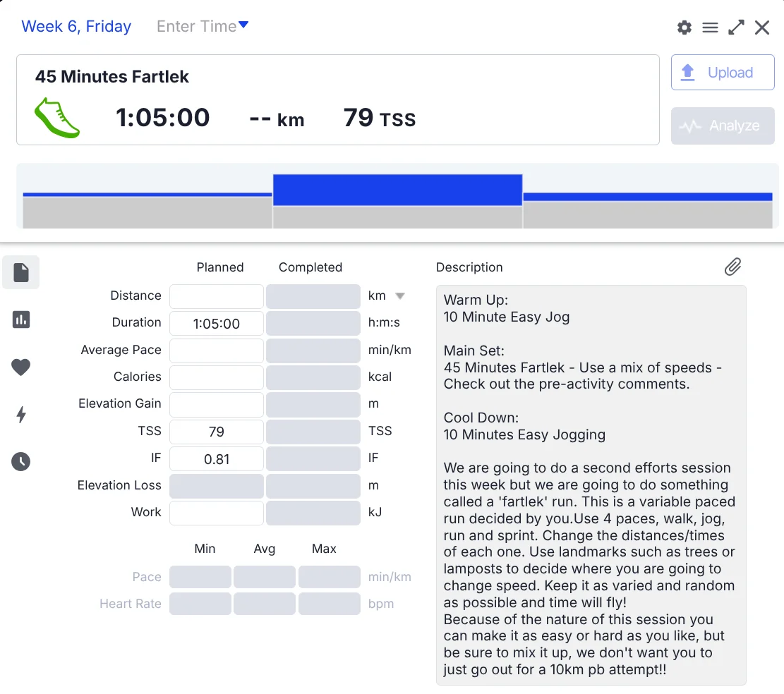Click the green running shoe icon
Viewport: 784px width, 694px height.
click(57, 118)
